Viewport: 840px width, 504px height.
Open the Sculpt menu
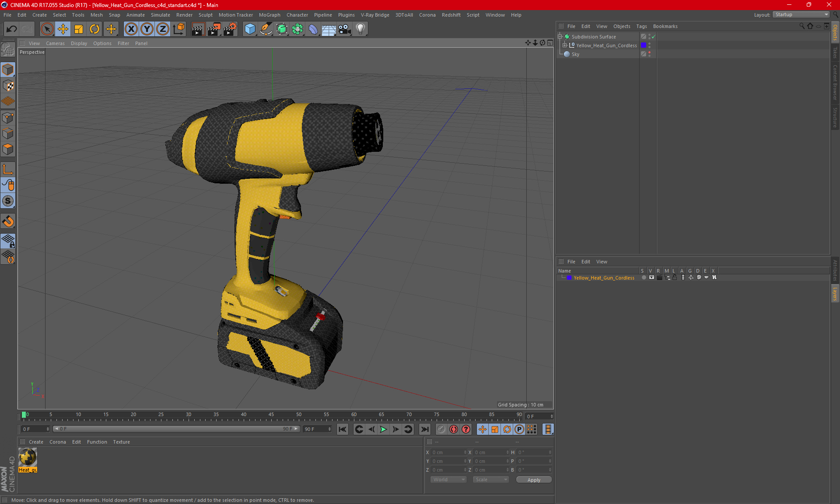tap(205, 15)
